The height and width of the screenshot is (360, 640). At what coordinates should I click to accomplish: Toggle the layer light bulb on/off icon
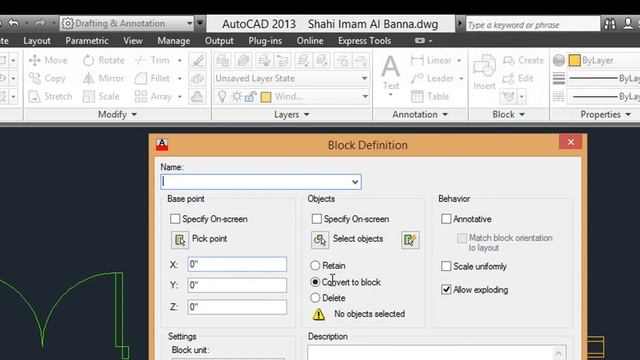coord(222,97)
